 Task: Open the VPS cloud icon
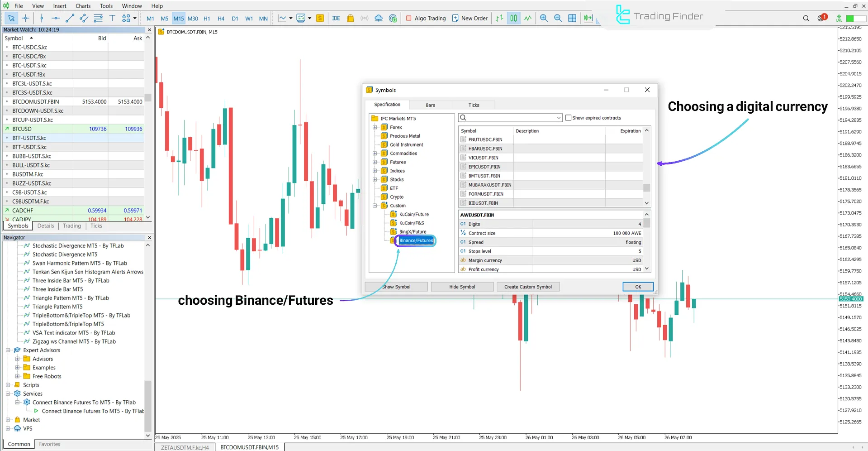(x=379, y=18)
